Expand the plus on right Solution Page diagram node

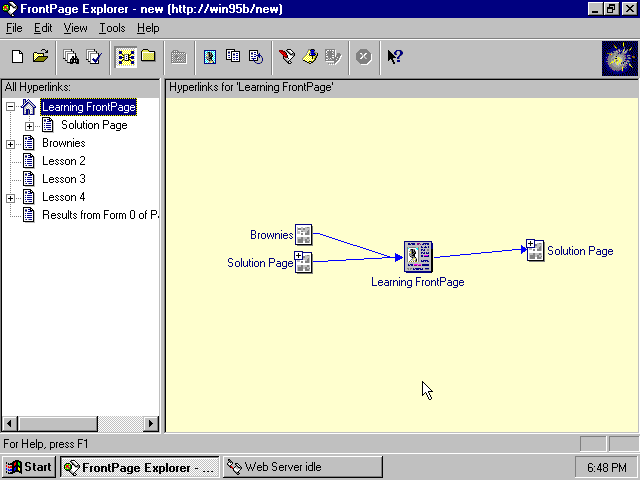(x=530, y=244)
